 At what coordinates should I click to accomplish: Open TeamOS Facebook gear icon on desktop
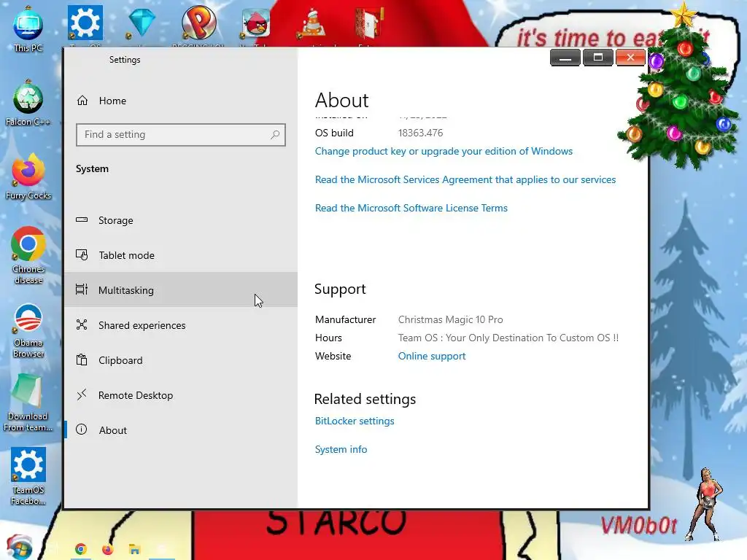click(x=28, y=475)
